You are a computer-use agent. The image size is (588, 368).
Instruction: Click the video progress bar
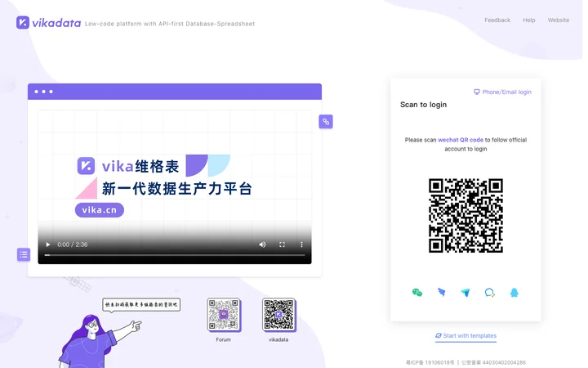tap(175, 255)
